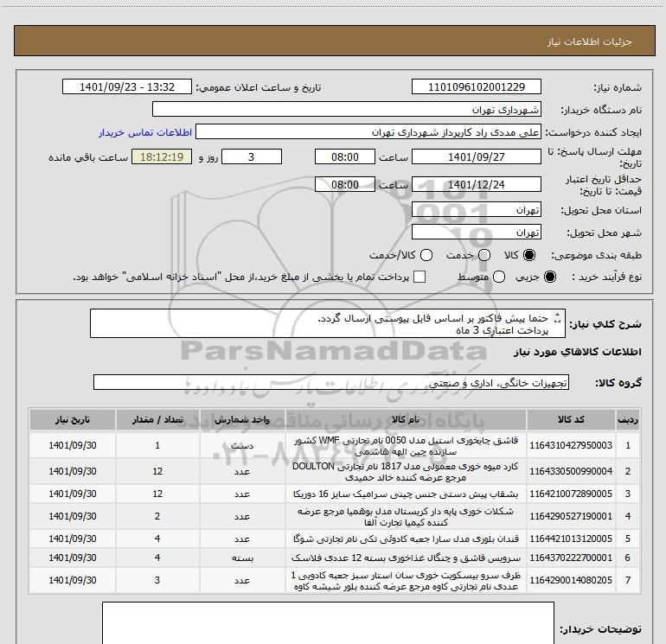
Task: Click the نام دستگاه خریدار field
Action: pyautogui.click(x=347, y=109)
